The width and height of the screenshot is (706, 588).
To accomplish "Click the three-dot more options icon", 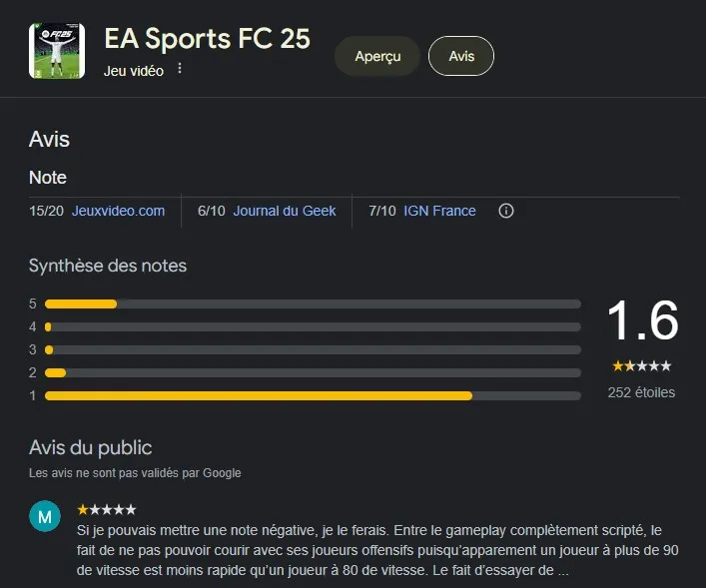I will pos(180,69).
